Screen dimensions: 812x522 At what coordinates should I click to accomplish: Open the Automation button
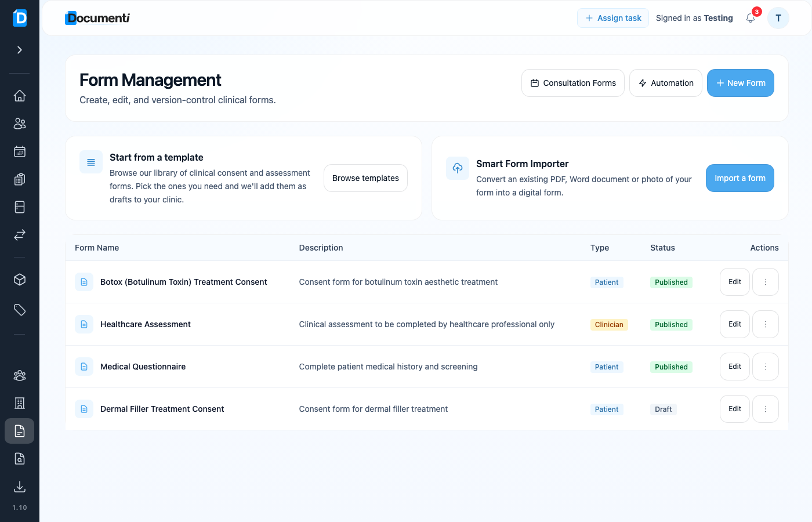pos(666,83)
